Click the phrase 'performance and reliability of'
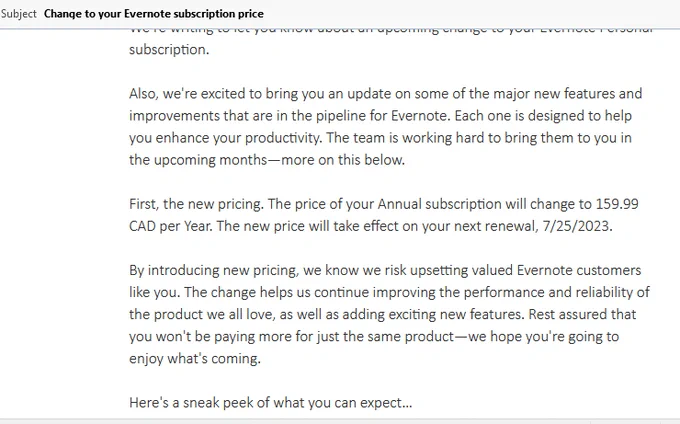The width and height of the screenshot is (680, 424). click(556, 292)
